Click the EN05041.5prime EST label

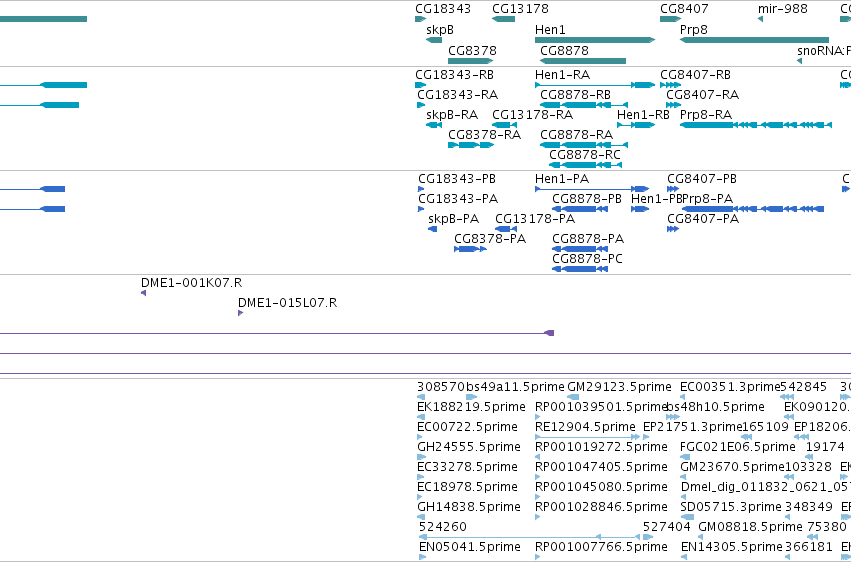point(469,547)
